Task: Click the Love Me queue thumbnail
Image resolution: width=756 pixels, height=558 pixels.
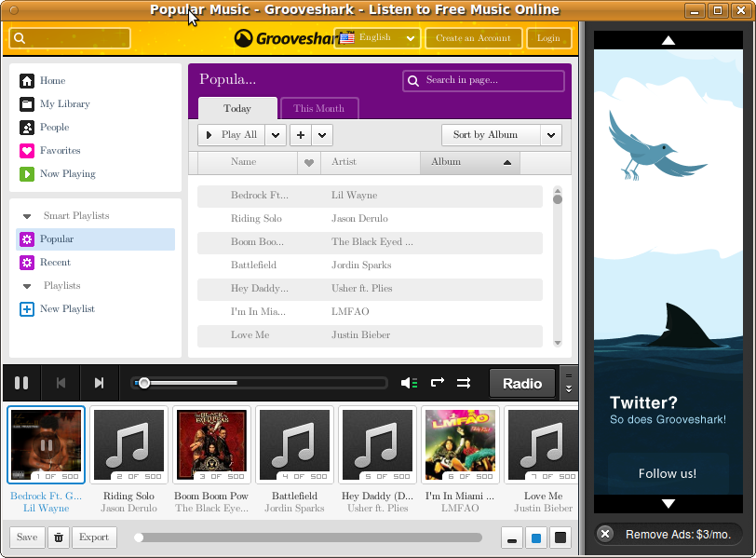Action: tap(542, 444)
